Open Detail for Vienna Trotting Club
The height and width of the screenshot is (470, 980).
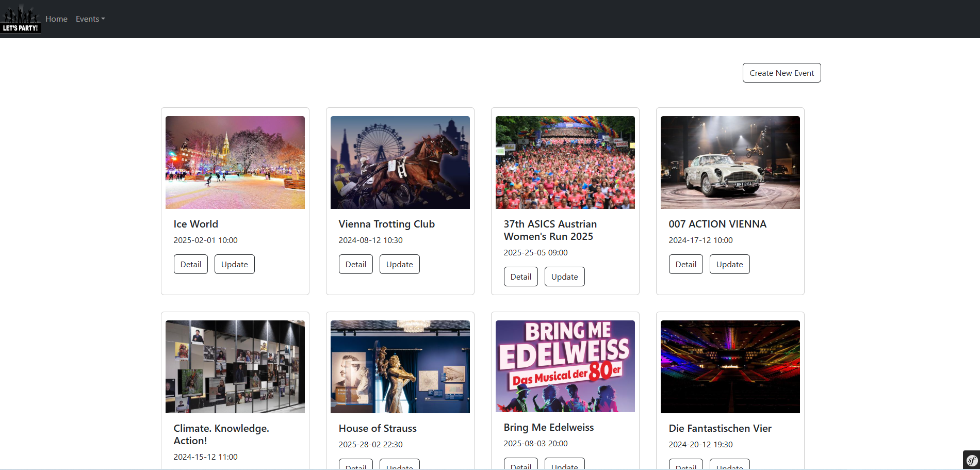pos(355,264)
